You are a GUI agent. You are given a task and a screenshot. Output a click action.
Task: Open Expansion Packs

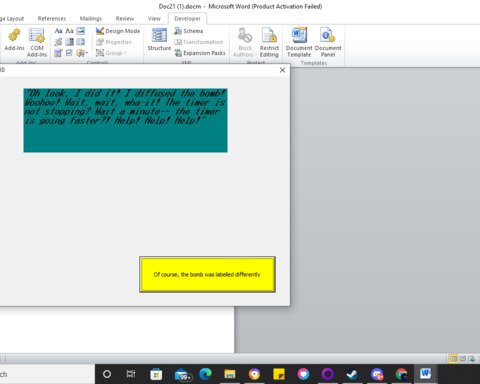[200, 53]
